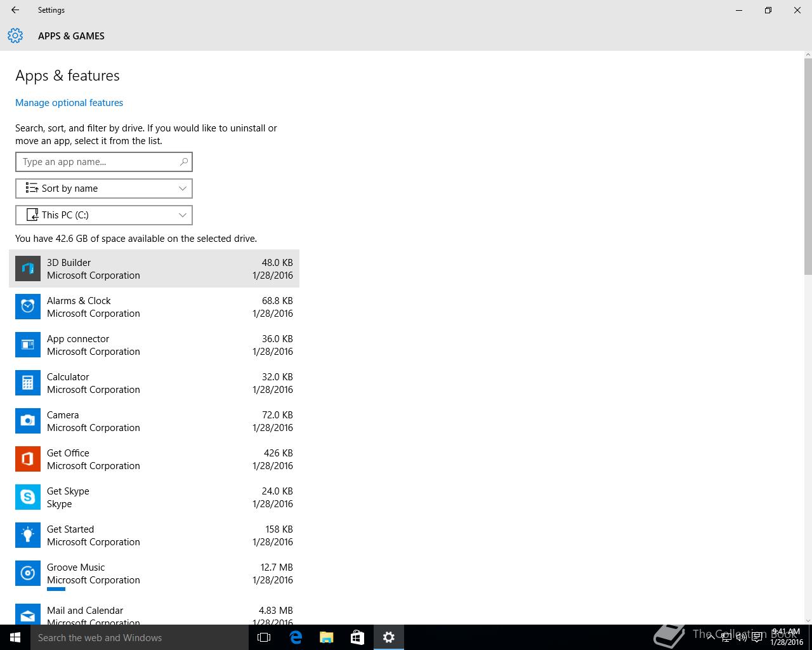
Task: Launch Microsoft Edge from the taskbar
Action: tap(296, 637)
